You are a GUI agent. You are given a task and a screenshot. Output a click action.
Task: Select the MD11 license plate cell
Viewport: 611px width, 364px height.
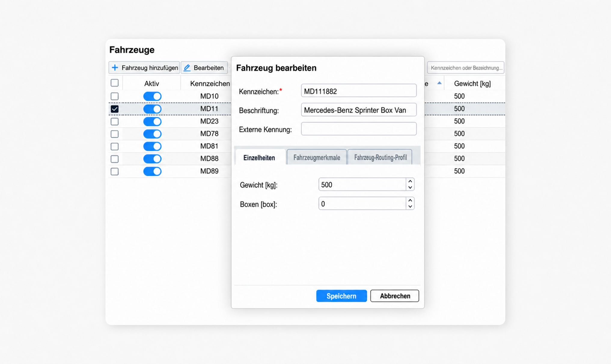click(209, 109)
